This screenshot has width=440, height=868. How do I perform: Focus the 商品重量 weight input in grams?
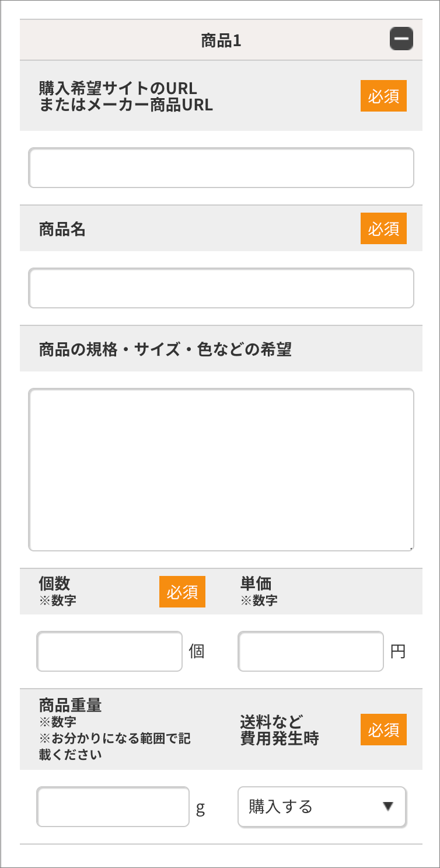point(113,807)
